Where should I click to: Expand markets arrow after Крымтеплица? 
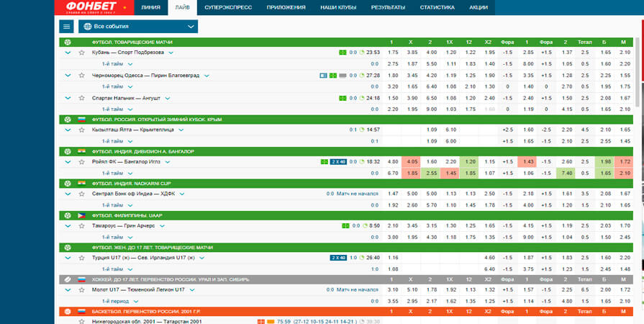[181, 130]
